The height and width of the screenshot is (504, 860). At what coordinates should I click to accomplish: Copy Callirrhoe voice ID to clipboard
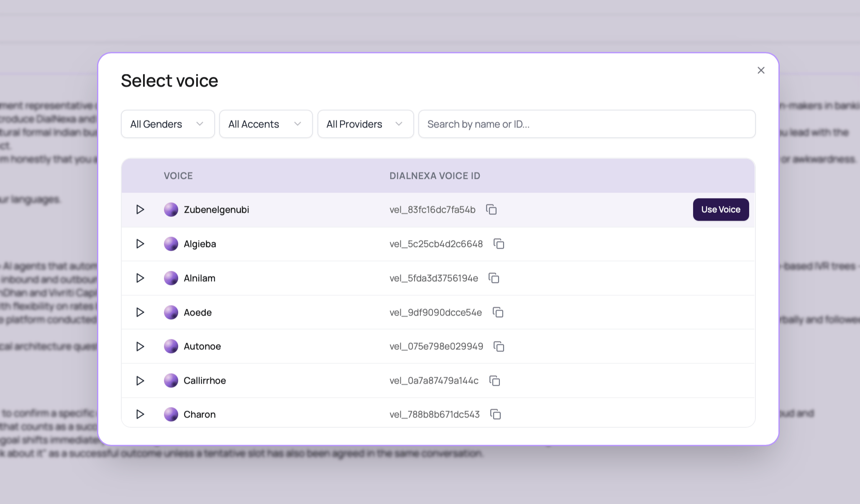click(x=495, y=381)
